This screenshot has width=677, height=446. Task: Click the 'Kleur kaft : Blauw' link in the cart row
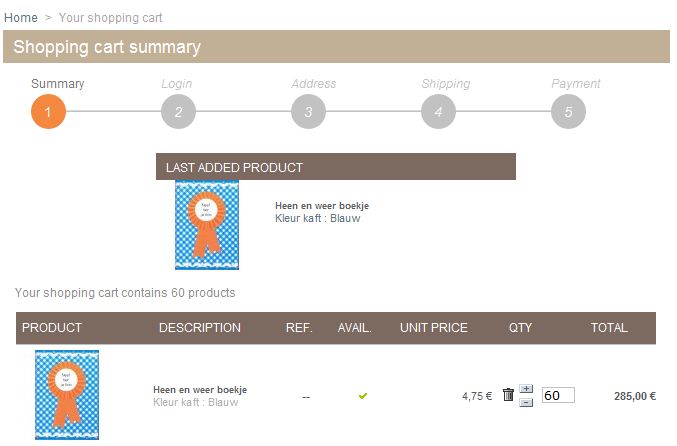coord(196,402)
